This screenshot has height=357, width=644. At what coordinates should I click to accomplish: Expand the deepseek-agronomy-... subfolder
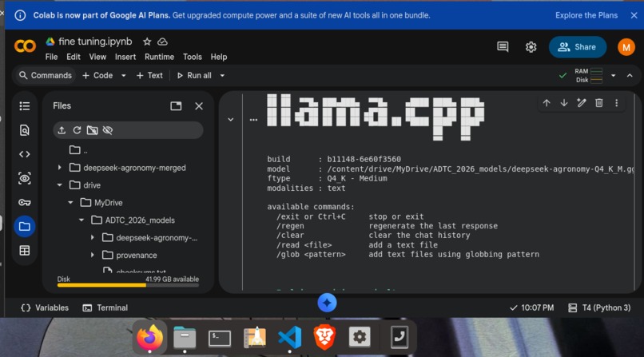click(93, 237)
